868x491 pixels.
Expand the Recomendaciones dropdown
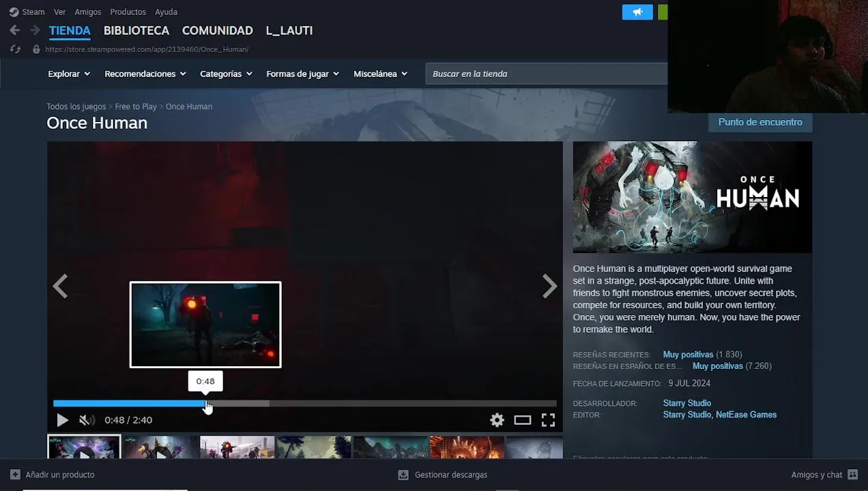145,74
